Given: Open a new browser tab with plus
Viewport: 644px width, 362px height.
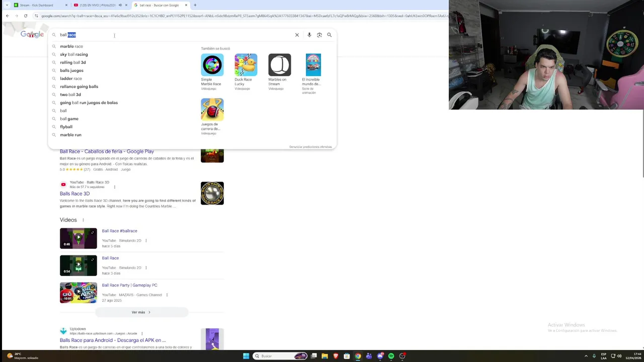Looking at the screenshot, I should pyautogui.click(x=195, y=5).
